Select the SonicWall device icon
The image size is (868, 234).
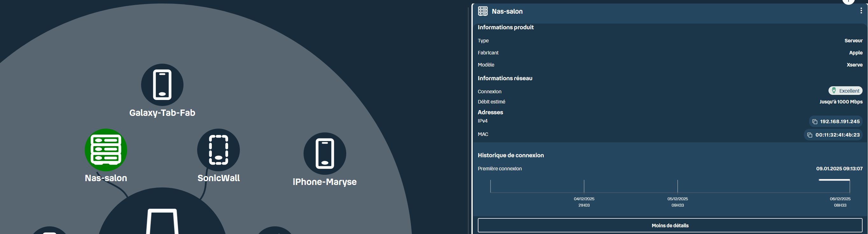point(218,150)
